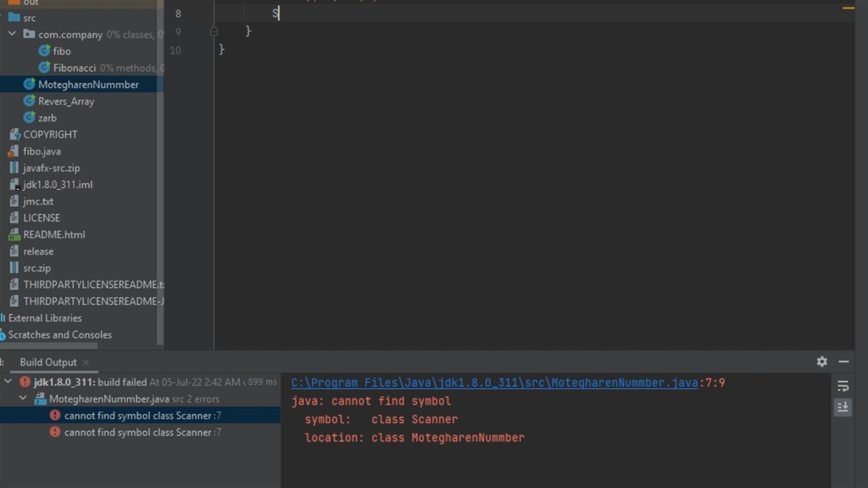The width and height of the screenshot is (868, 488).
Task: Toggle scroll to end in build output
Action: (x=843, y=407)
